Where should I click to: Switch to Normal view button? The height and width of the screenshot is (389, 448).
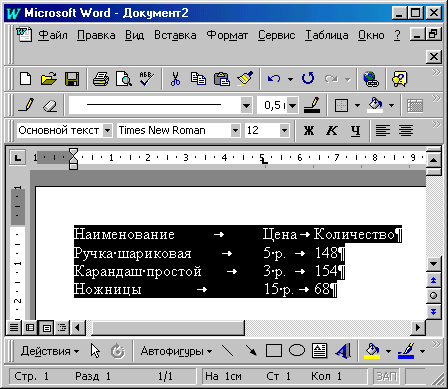(x=14, y=328)
